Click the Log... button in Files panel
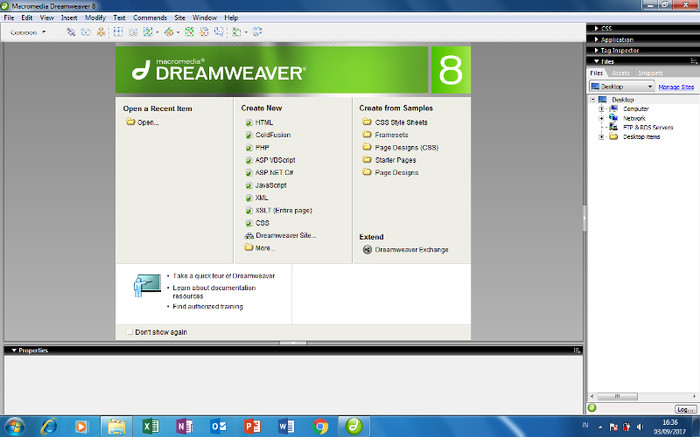 tap(685, 409)
